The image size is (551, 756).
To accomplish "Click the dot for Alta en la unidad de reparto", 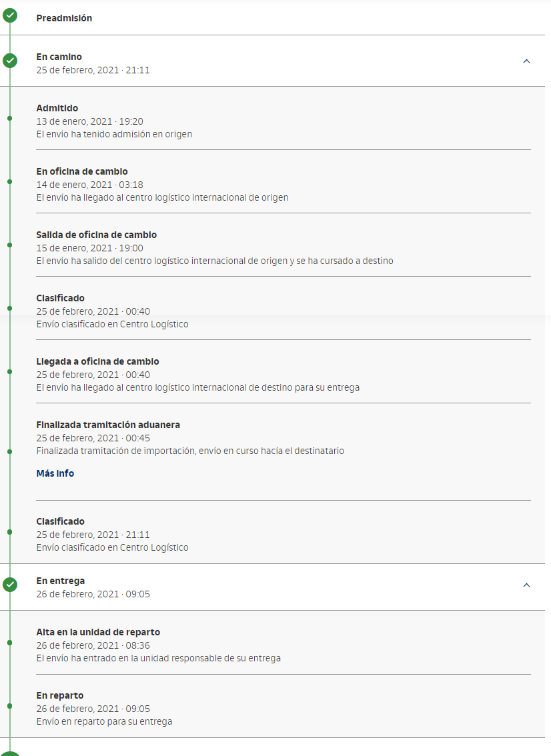I will [x=9, y=642].
